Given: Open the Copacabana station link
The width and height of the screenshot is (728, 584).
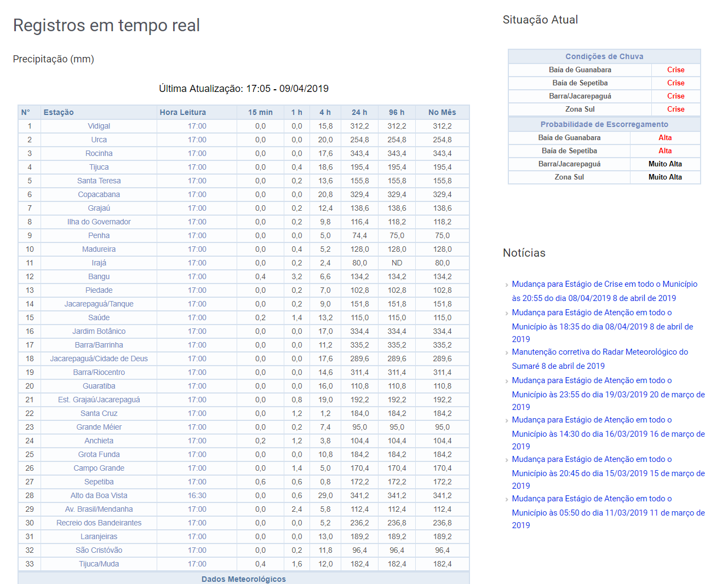Looking at the screenshot, I should coord(99,194).
